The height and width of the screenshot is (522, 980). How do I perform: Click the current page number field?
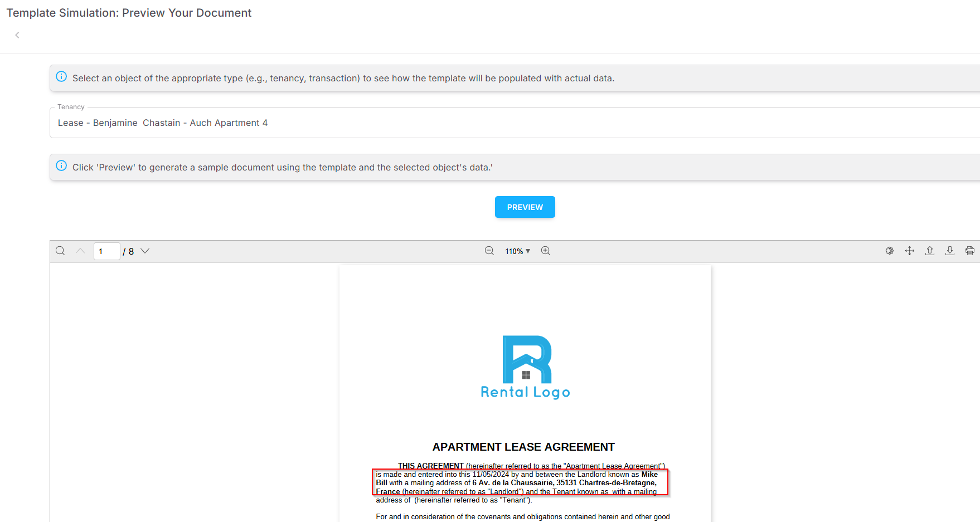click(x=106, y=251)
